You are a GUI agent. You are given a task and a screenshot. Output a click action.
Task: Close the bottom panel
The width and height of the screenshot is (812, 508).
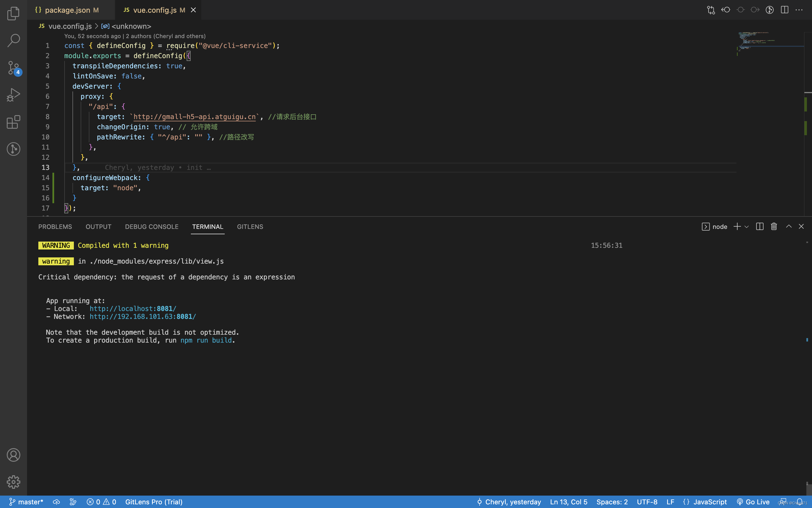click(x=801, y=227)
